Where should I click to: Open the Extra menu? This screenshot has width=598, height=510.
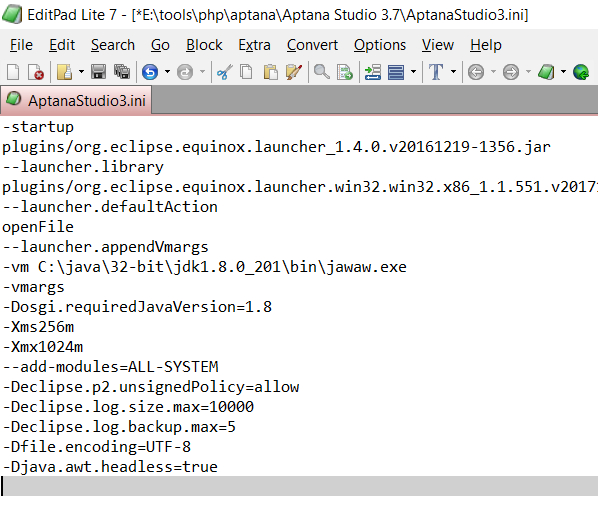click(x=254, y=45)
